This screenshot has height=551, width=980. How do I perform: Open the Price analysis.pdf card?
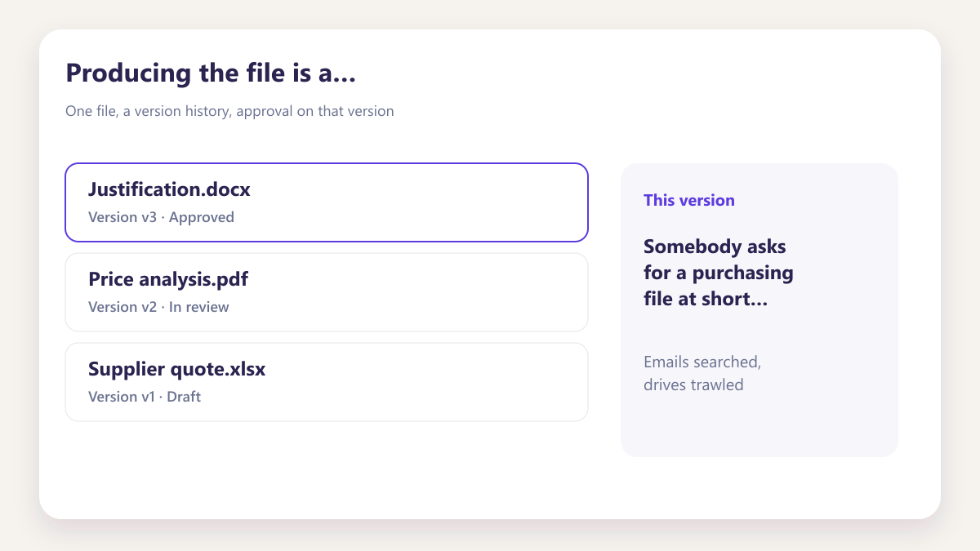[327, 292]
